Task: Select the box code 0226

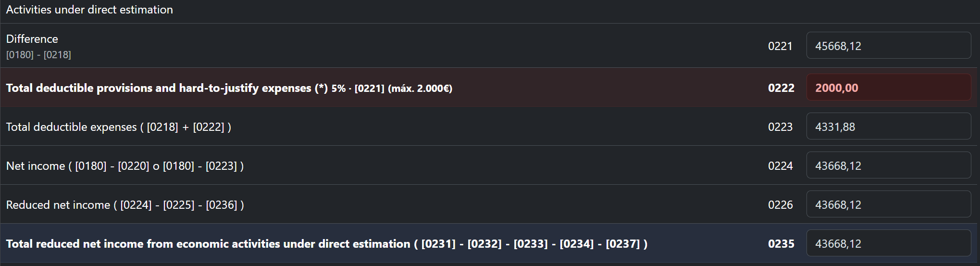Action: 780,205
